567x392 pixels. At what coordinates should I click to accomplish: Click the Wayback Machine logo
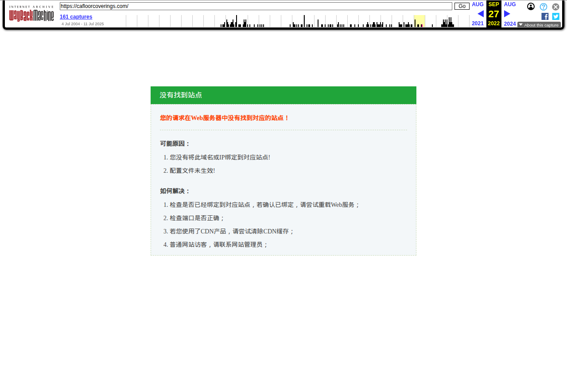31,14
